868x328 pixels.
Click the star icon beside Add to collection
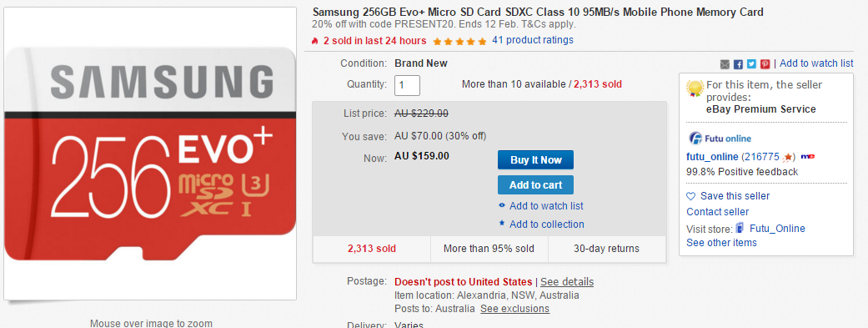click(x=501, y=224)
